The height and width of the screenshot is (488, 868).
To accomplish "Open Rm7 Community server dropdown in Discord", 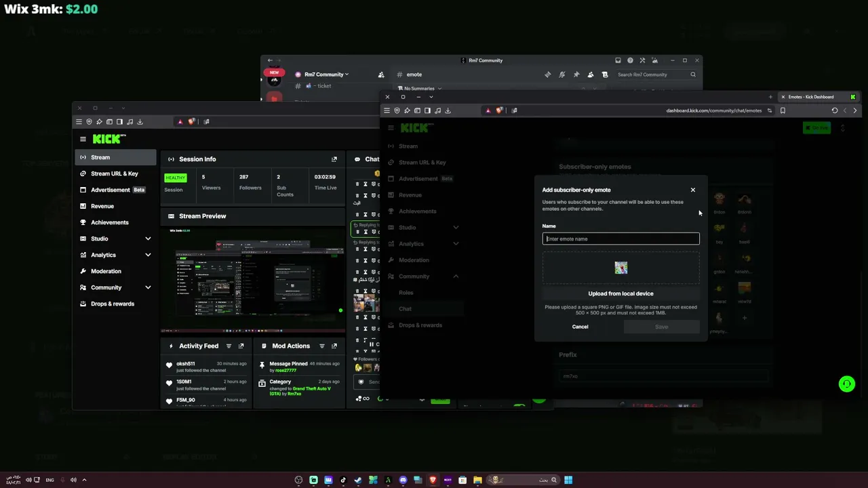I will click(x=326, y=75).
